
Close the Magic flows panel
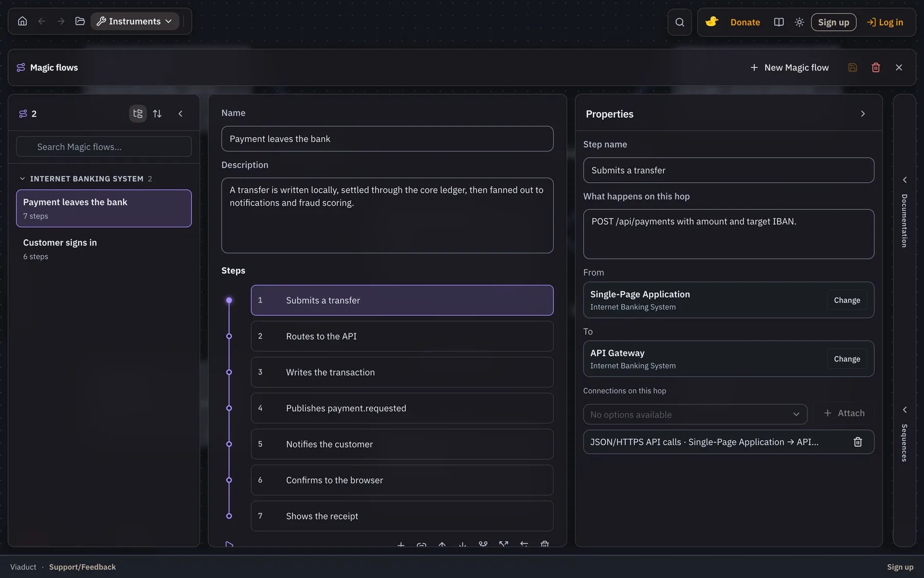pyautogui.click(x=899, y=67)
